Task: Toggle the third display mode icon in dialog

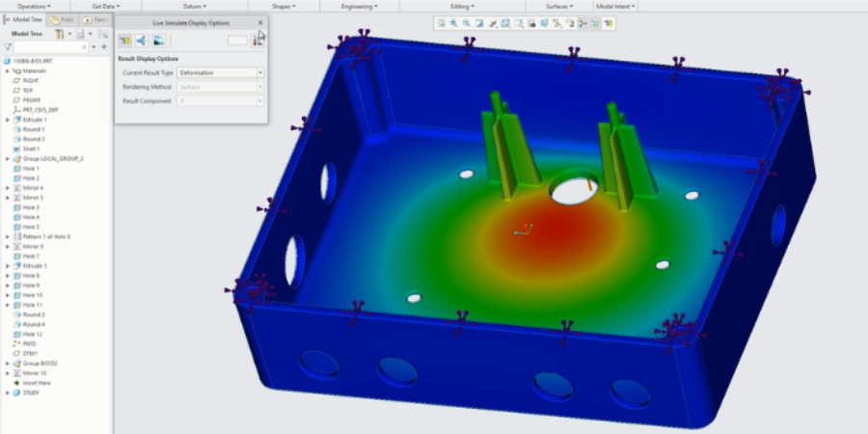Action: 158,41
